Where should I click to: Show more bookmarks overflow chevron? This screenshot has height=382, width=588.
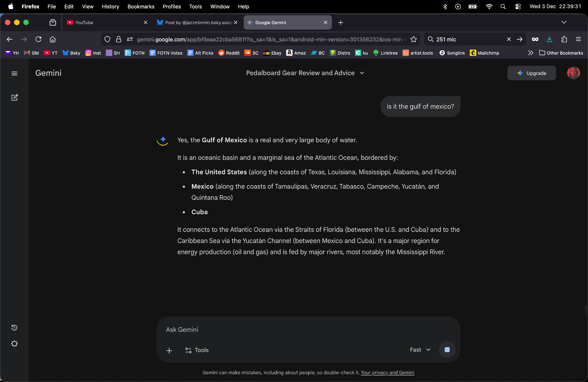pyautogui.click(x=530, y=53)
